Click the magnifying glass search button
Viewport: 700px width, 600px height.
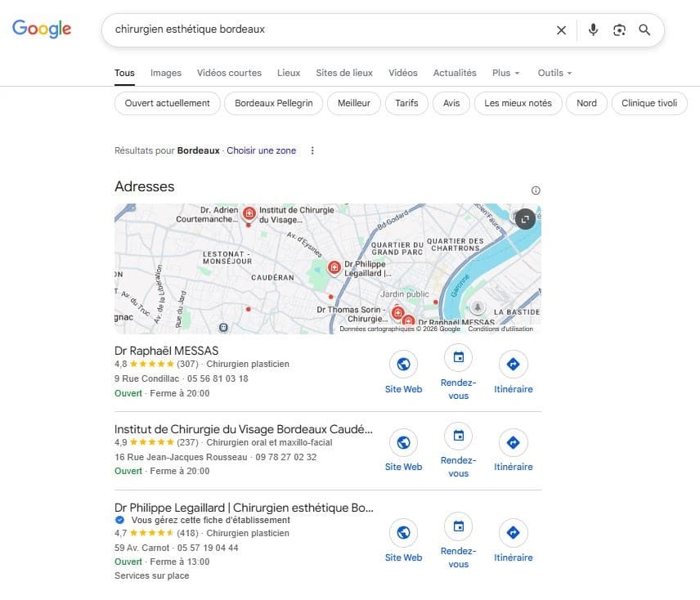(x=644, y=30)
